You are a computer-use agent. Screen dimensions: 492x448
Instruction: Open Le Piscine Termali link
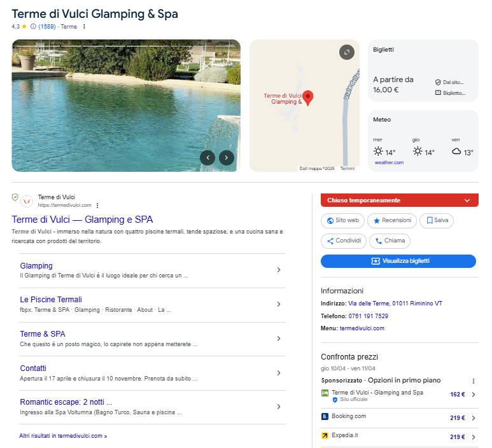pos(51,300)
